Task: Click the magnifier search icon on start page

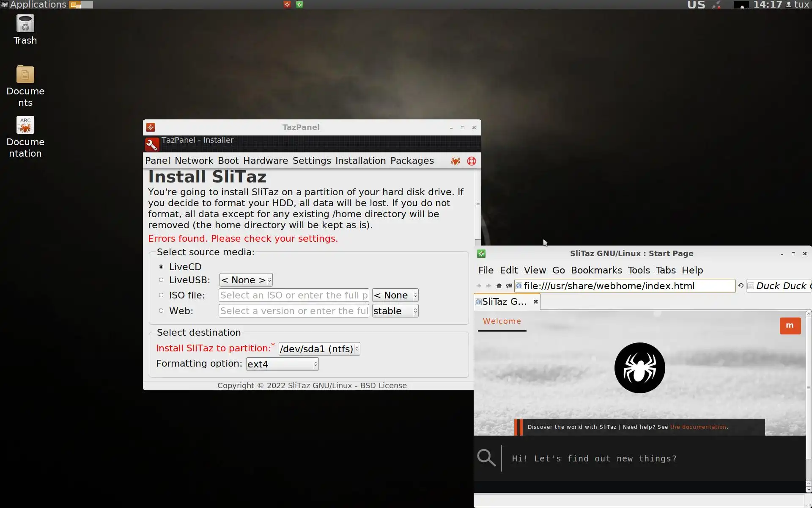Action: tap(486, 458)
